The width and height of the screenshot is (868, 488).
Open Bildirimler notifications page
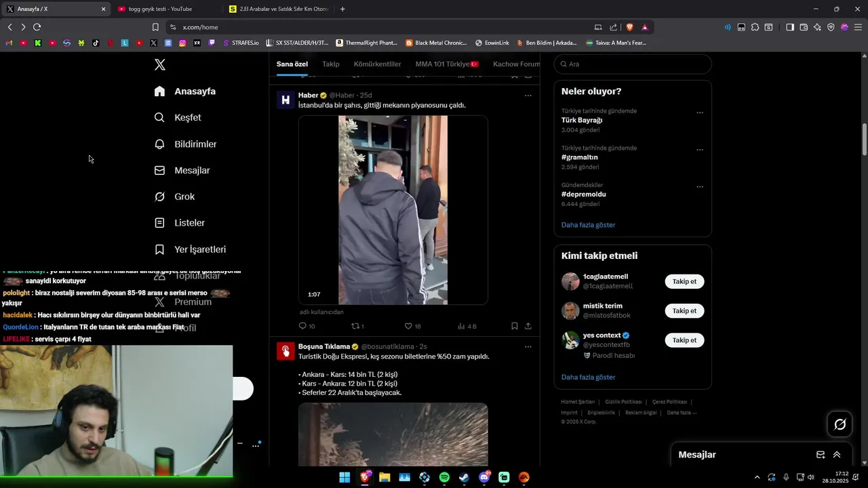point(186,144)
